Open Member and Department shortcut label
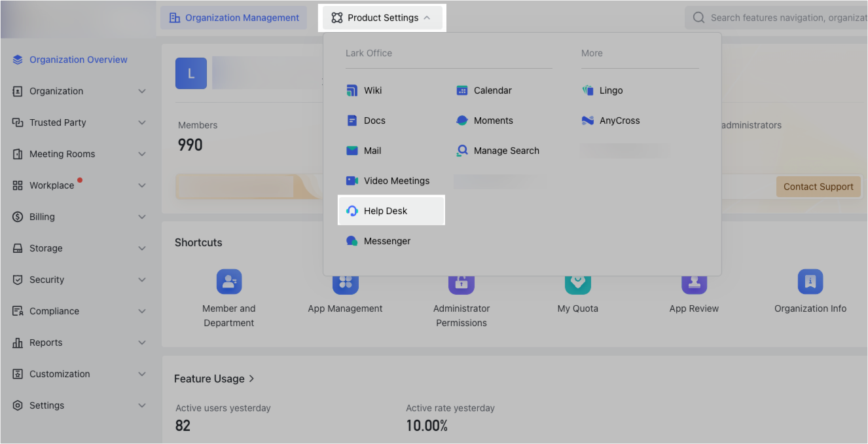868x444 pixels. tap(229, 316)
